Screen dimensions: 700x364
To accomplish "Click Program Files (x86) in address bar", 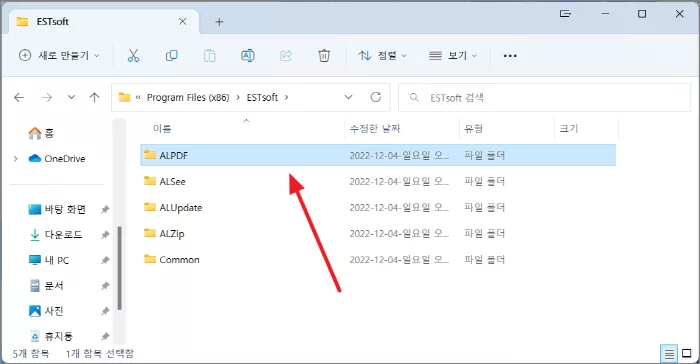I will pyautogui.click(x=188, y=97).
